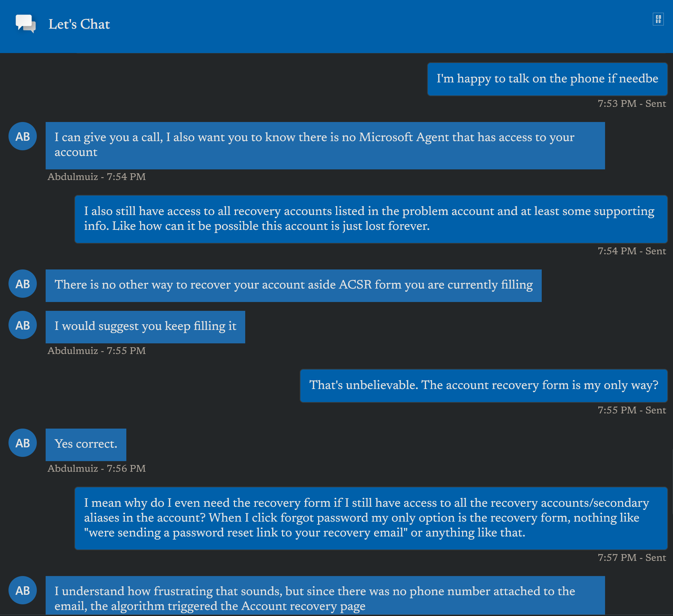Click the 'Yes correct.' message bubble

tap(86, 444)
